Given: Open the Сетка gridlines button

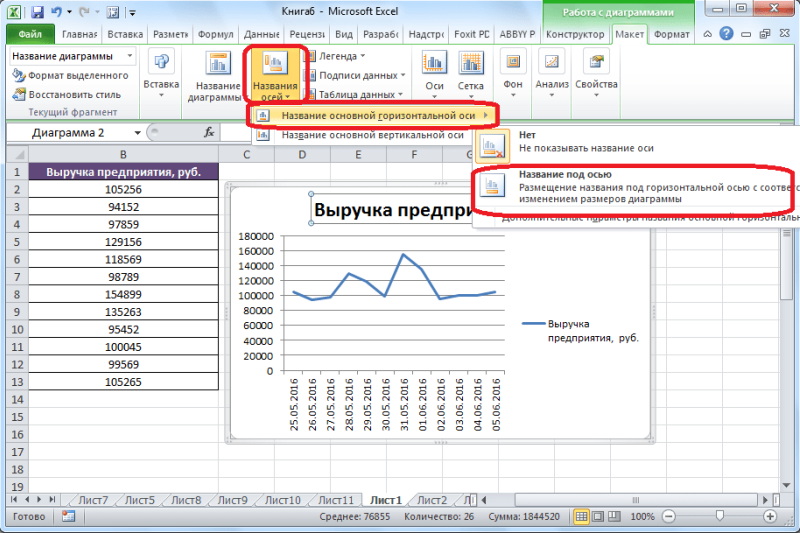Looking at the screenshot, I should pos(471,75).
